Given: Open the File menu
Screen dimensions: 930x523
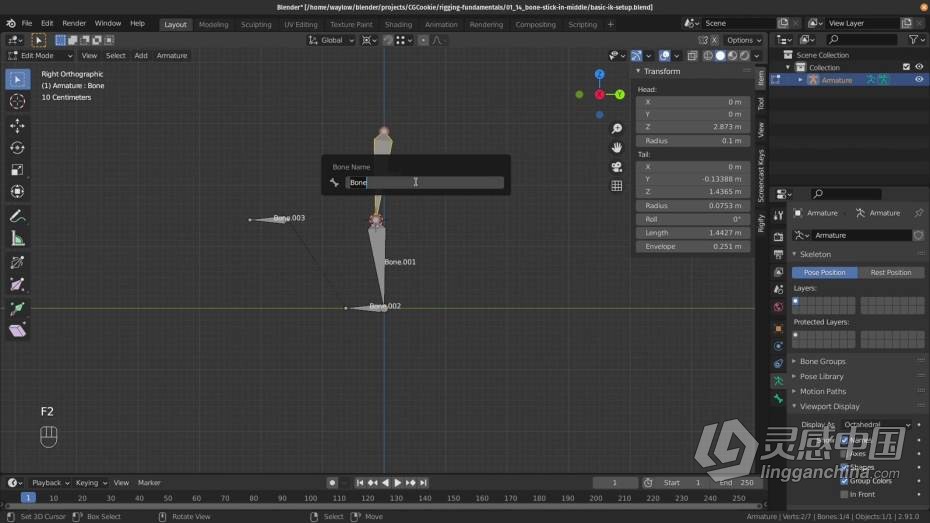Looking at the screenshot, I should 27,23.
